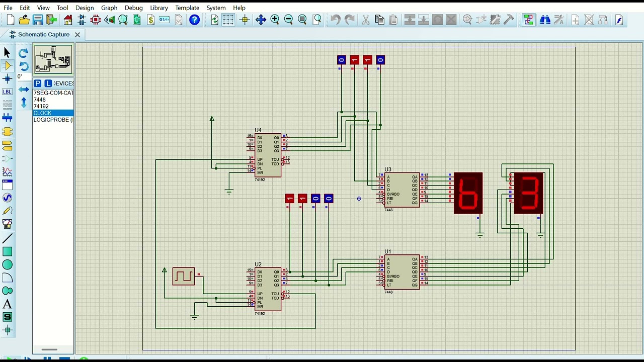
Task: Open a project using the folder icon
Action: tap(24, 20)
